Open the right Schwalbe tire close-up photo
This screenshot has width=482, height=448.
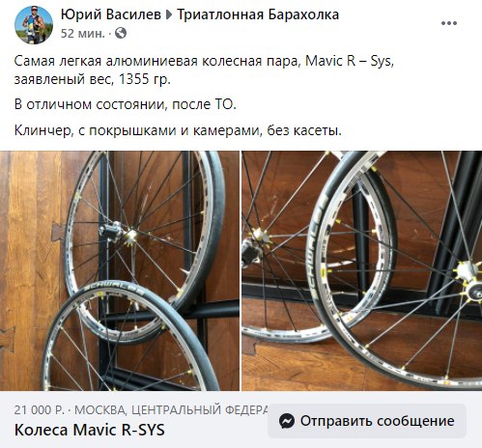pos(362,270)
